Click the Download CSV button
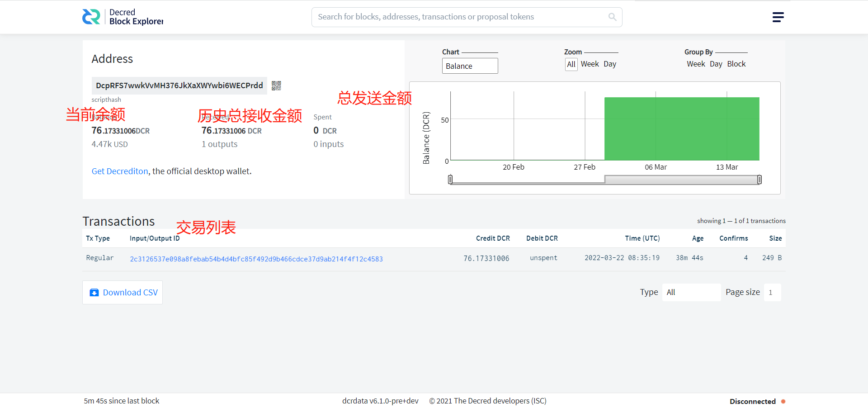Viewport: 868px width, 408px height. [x=122, y=292]
